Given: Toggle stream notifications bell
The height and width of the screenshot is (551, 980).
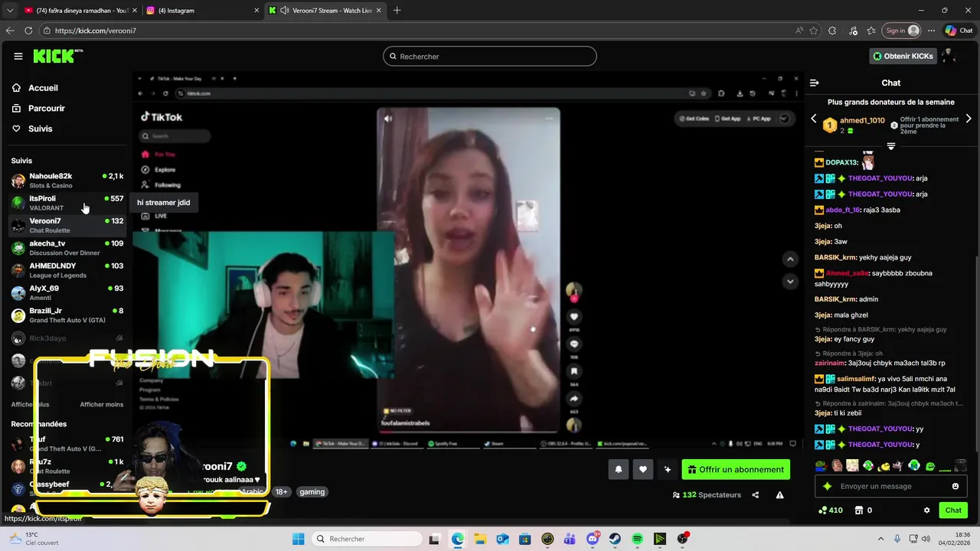Looking at the screenshot, I should click(619, 469).
